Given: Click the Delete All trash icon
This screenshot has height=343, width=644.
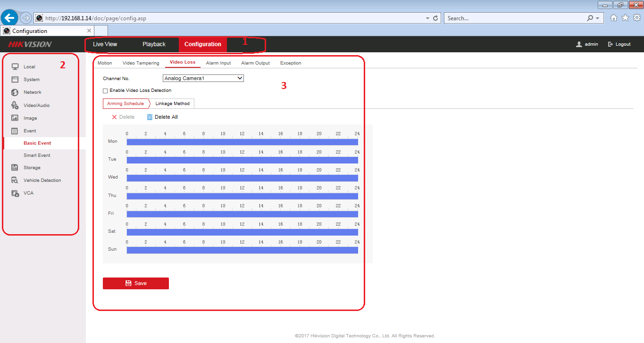Looking at the screenshot, I should point(150,117).
